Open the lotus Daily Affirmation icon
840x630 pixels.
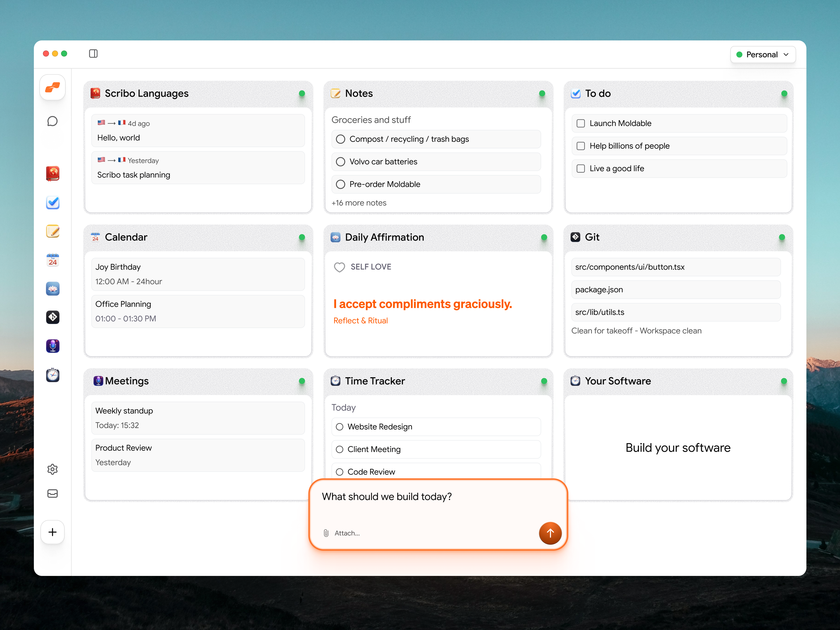[x=52, y=288]
